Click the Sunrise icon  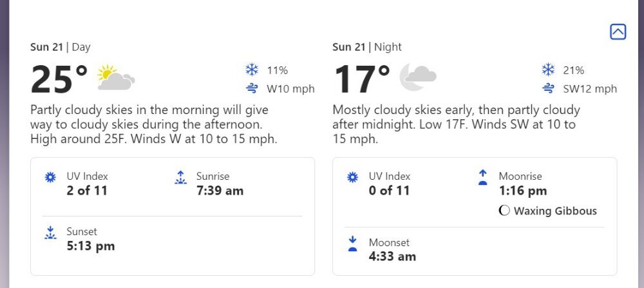[180, 177]
